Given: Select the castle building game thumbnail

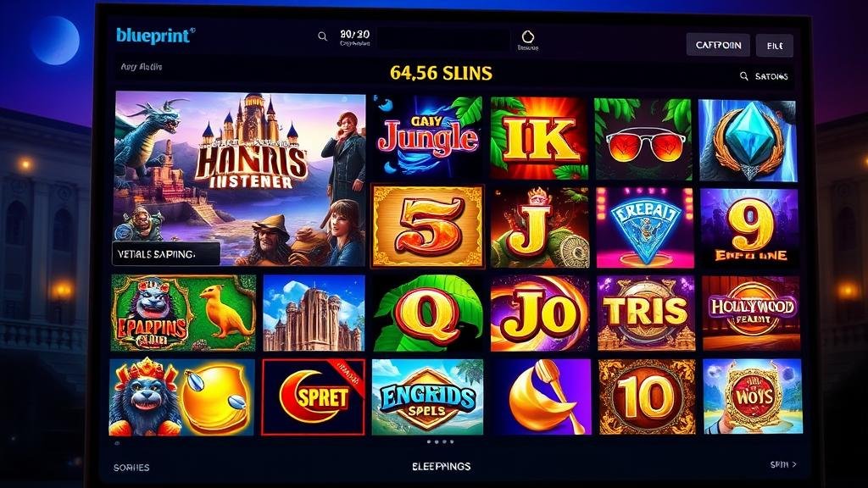Looking at the screenshot, I should click(x=314, y=313).
